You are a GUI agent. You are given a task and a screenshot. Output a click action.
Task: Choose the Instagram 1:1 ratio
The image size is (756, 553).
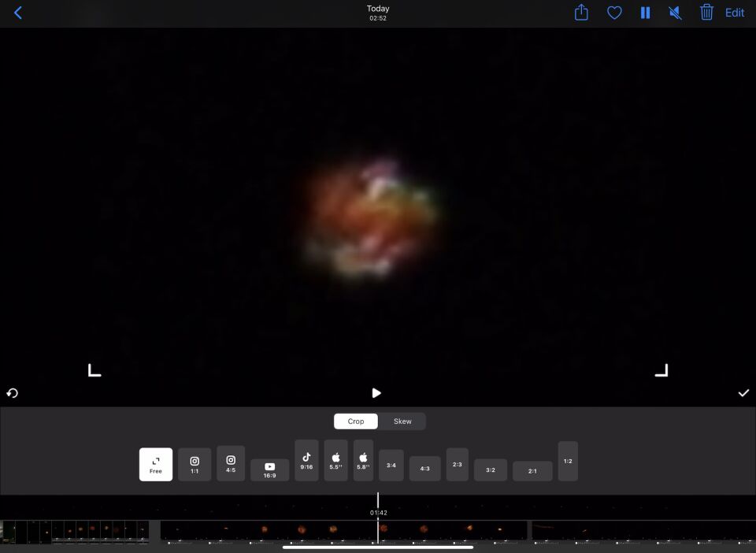195,464
